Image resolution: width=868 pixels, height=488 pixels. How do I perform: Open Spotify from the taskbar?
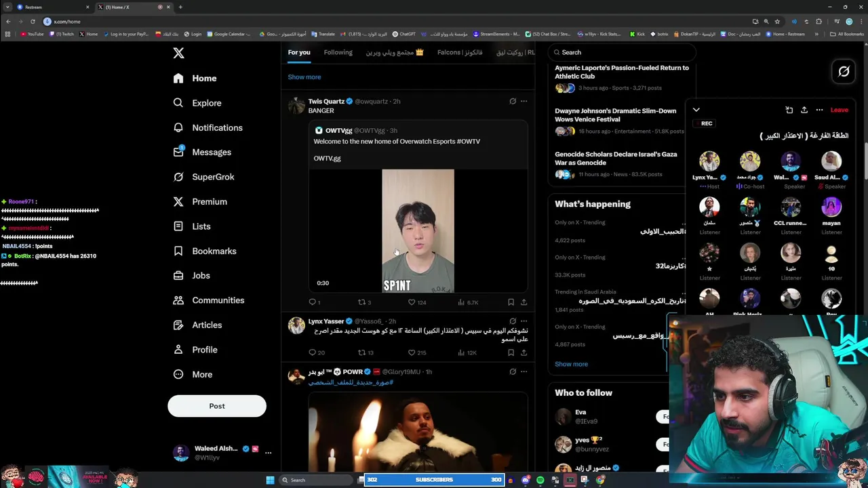coord(540,480)
